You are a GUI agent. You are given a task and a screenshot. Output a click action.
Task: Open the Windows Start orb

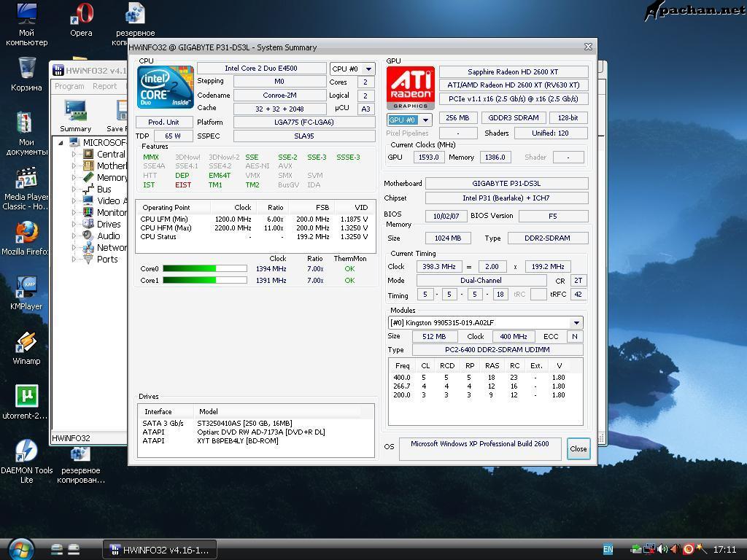click(x=20, y=549)
